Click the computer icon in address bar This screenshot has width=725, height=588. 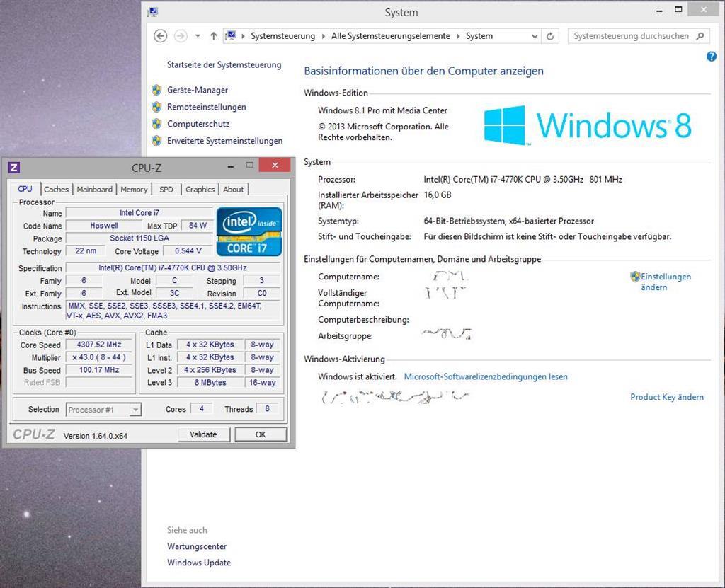click(232, 35)
